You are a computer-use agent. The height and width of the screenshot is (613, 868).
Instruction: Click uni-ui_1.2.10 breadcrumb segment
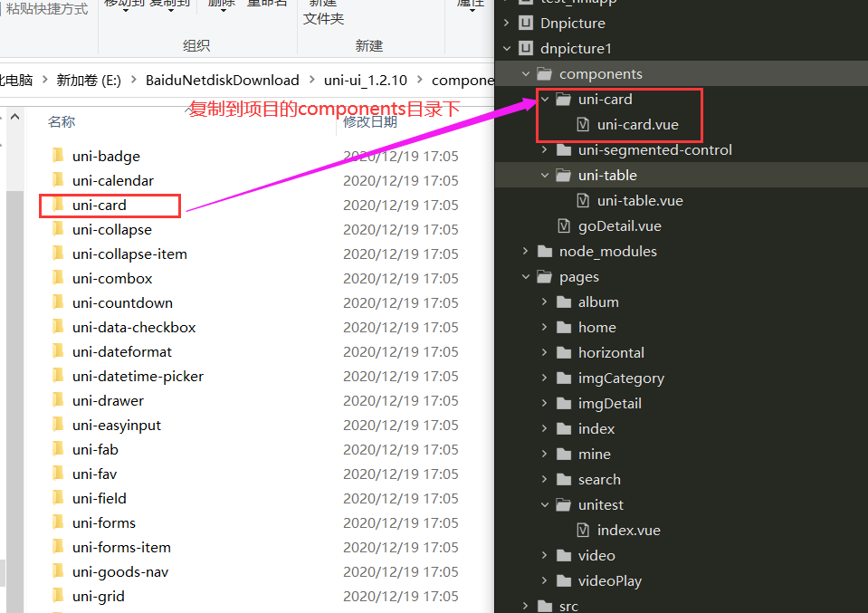[366, 81]
